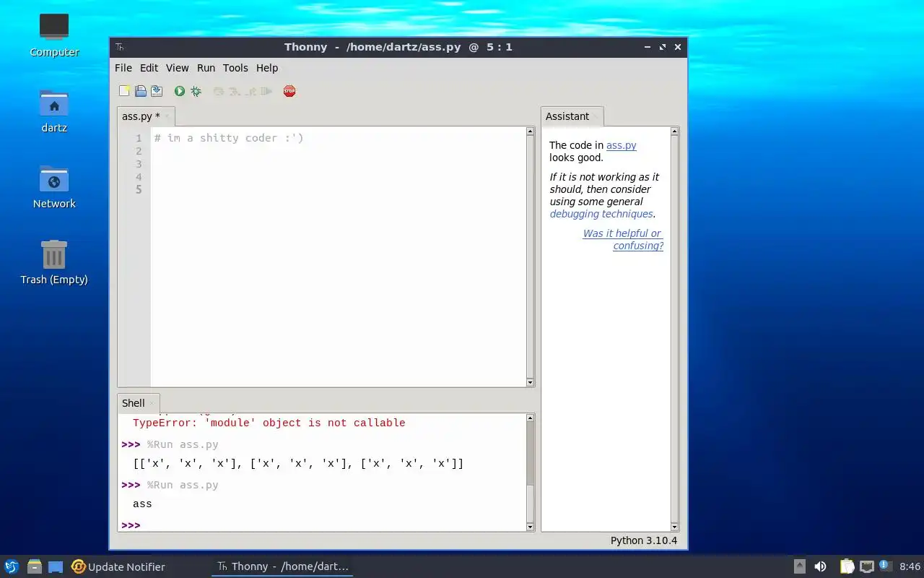Open the Edit menu
924x578 pixels.
tap(149, 68)
